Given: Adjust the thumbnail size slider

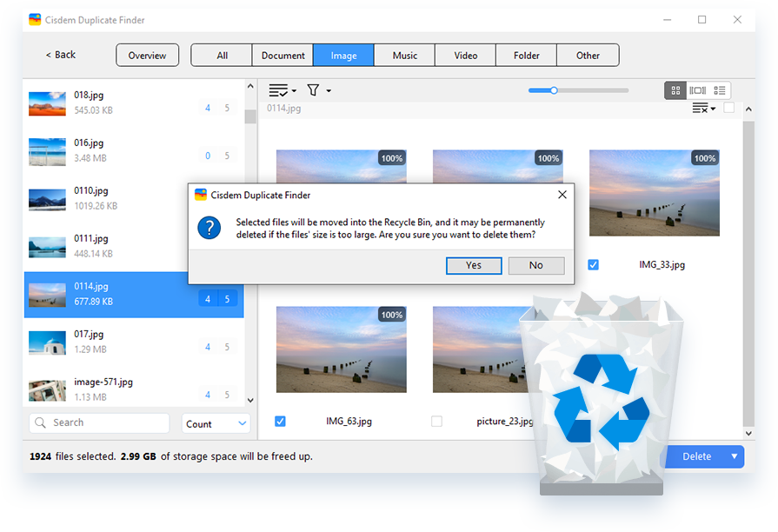Looking at the screenshot, I should (x=554, y=90).
